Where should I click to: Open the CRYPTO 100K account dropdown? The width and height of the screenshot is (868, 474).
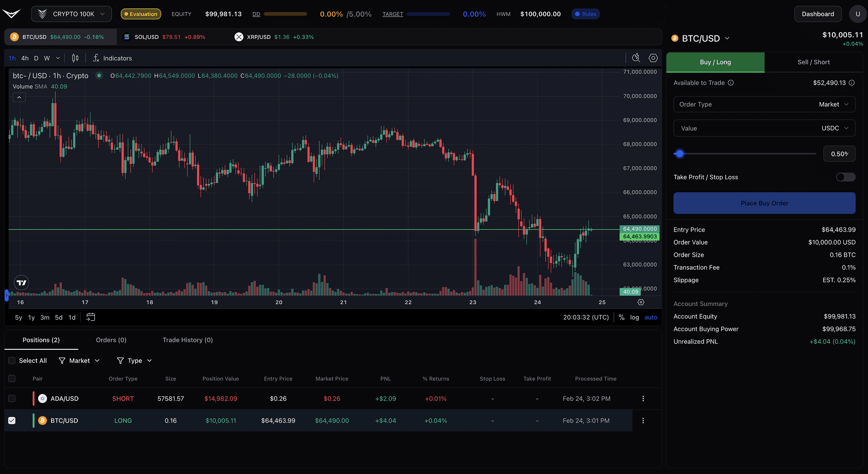(71, 14)
